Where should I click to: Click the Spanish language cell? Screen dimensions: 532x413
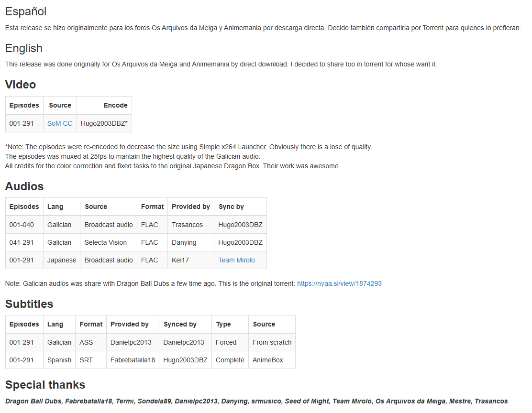tap(59, 360)
